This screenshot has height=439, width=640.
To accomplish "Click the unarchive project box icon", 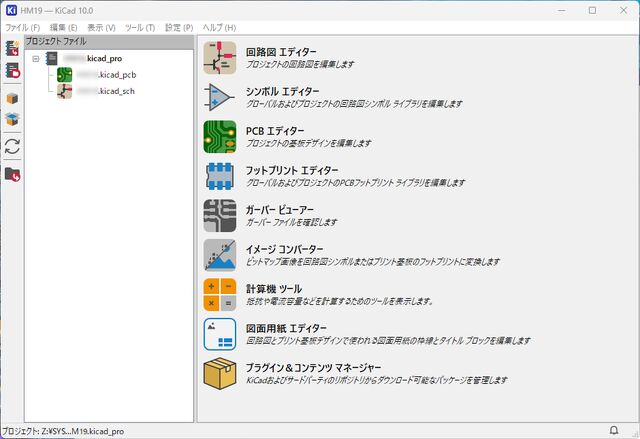I will [x=12, y=119].
